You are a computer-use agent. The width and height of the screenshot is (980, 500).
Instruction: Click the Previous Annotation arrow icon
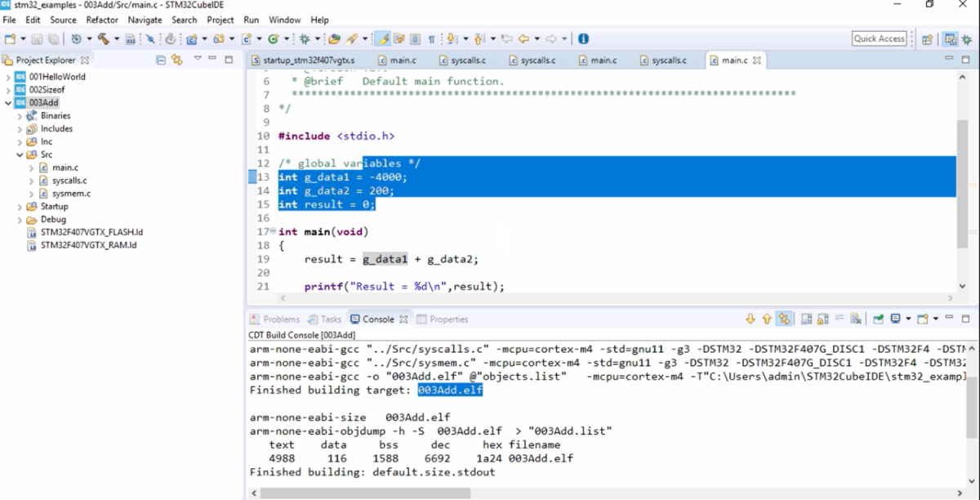tap(478, 38)
